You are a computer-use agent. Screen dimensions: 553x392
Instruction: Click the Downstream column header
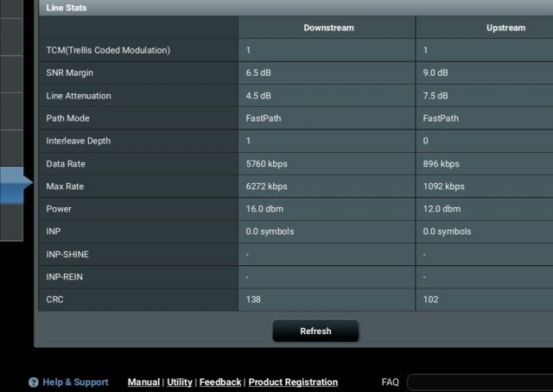(328, 28)
